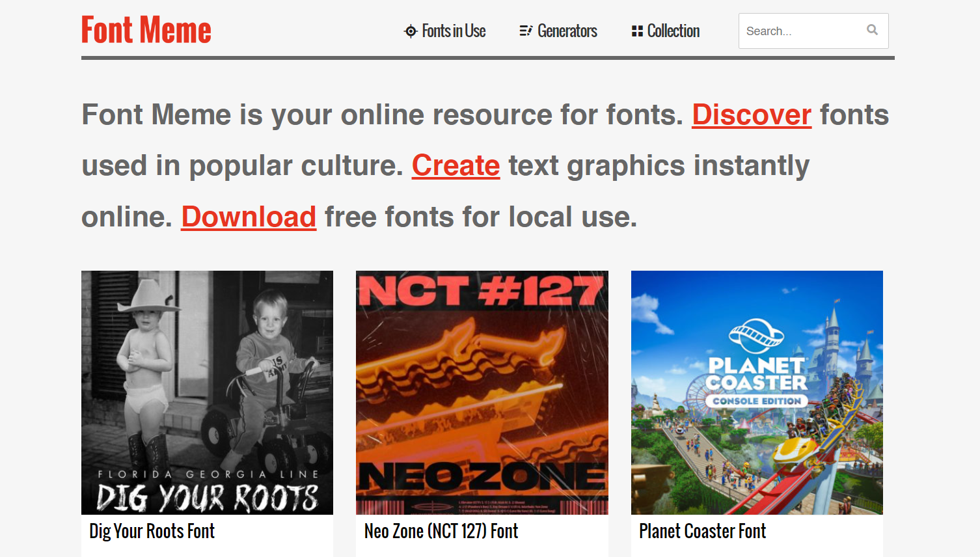
Task: Click the lines icon beside Generators
Action: 525,31
